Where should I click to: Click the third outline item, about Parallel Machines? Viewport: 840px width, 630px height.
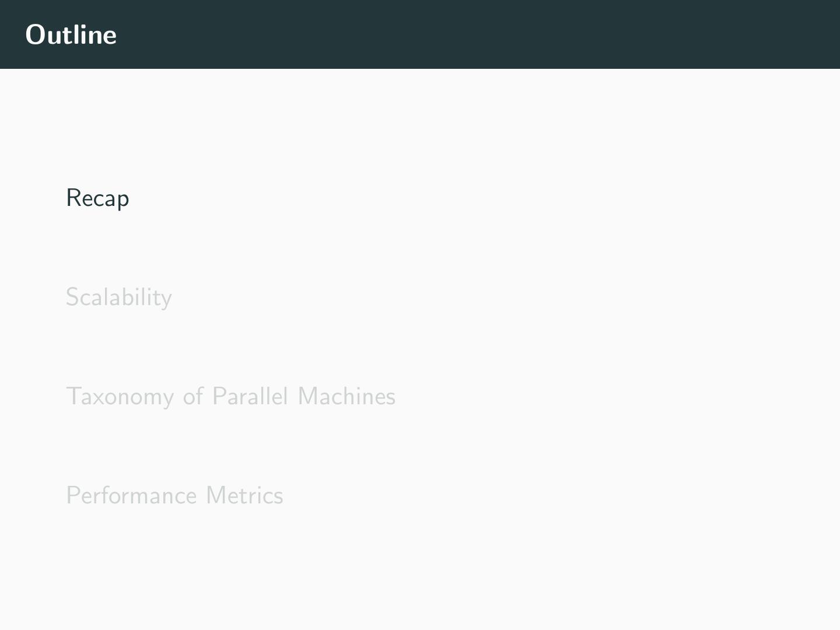click(x=230, y=397)
